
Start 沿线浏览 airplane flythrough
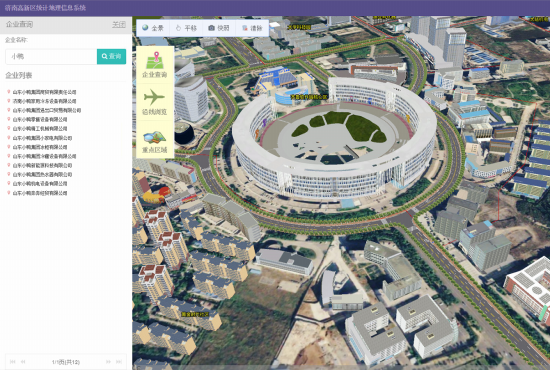pyautogui.click(x=155, y=102)
